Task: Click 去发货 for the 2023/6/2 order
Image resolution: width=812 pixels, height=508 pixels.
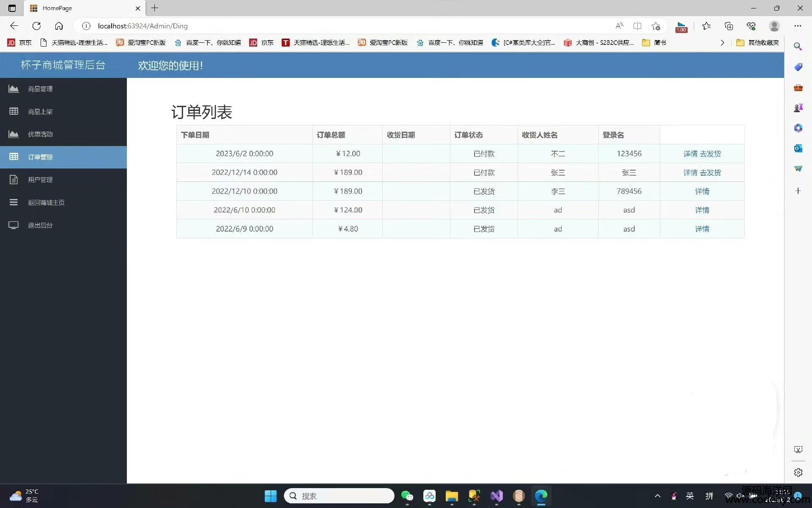Action: pos(710,154)
